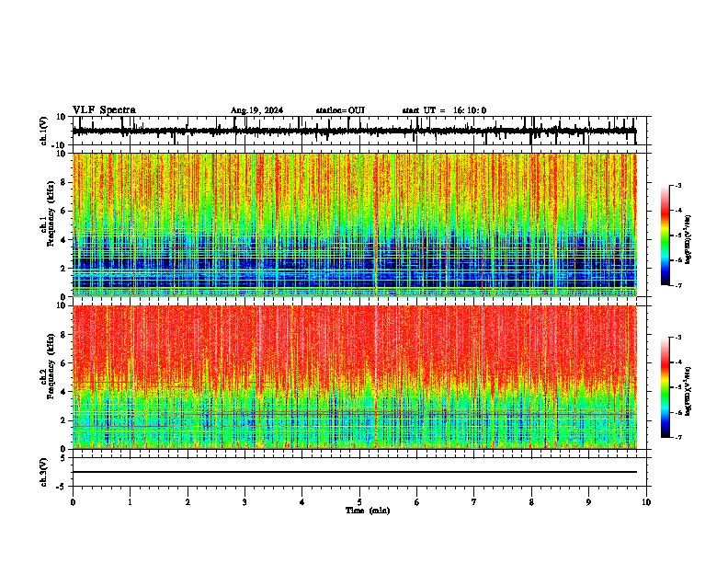Image resolution: width=728 pixels, height=563 pixels.
Task: Click the '2' kHz tick on ch.1 frequency axis
Action: [64, 269]
